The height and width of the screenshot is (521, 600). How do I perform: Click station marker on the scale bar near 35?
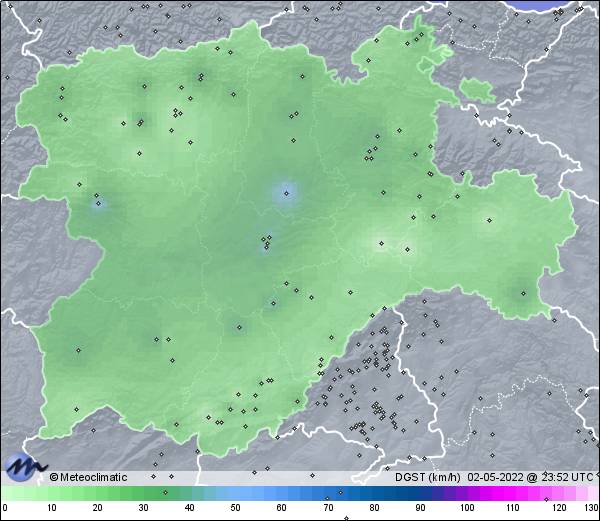165,492
